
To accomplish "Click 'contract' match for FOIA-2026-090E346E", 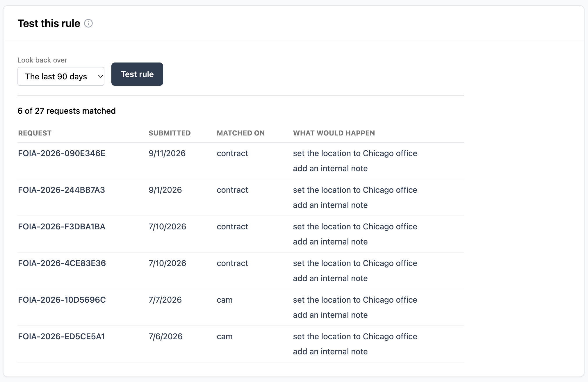I will point(232,153).
